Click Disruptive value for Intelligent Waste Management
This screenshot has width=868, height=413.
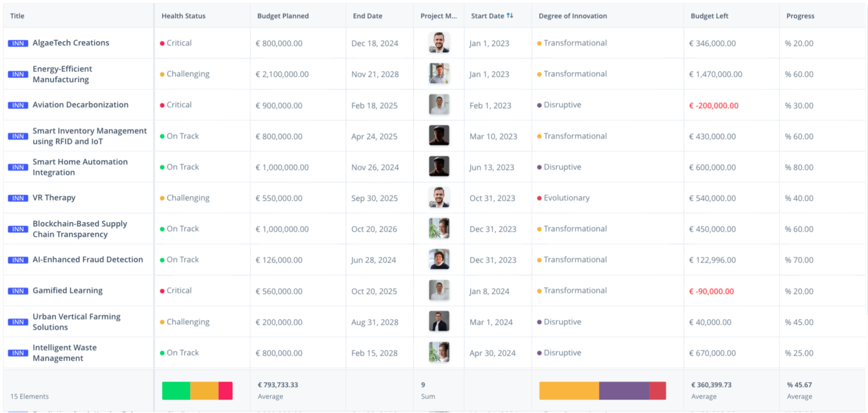coord(562,353)
